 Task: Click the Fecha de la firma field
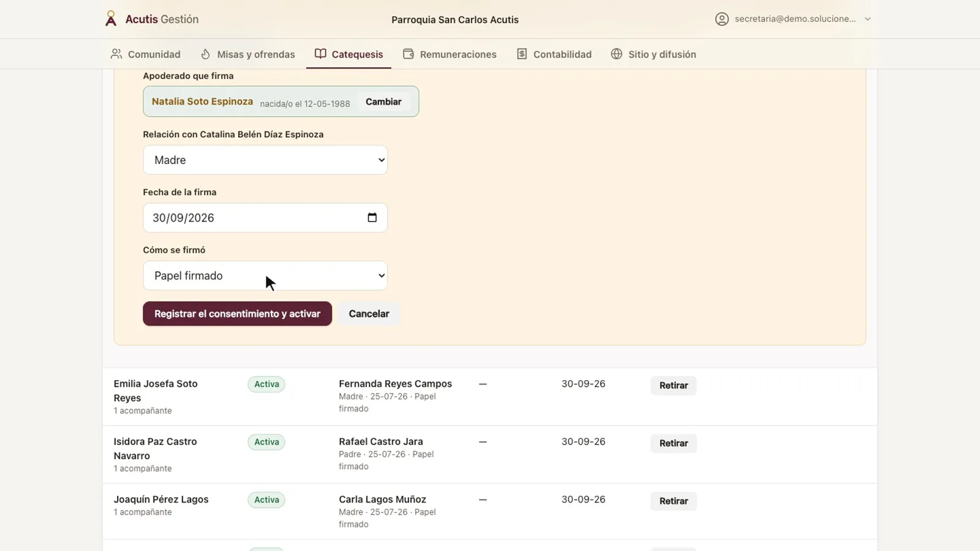point(265,217)
